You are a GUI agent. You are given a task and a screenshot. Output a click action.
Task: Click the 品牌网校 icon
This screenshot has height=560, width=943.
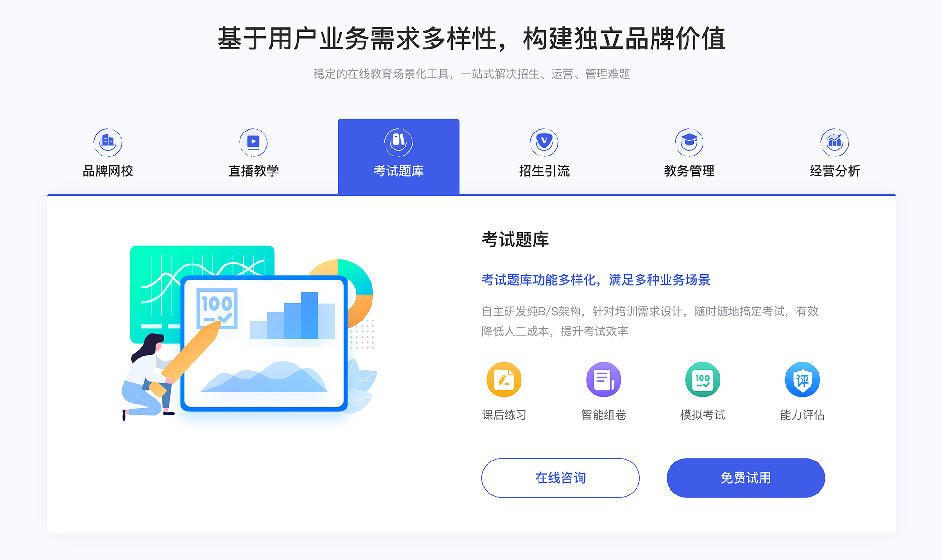[108, 140]
